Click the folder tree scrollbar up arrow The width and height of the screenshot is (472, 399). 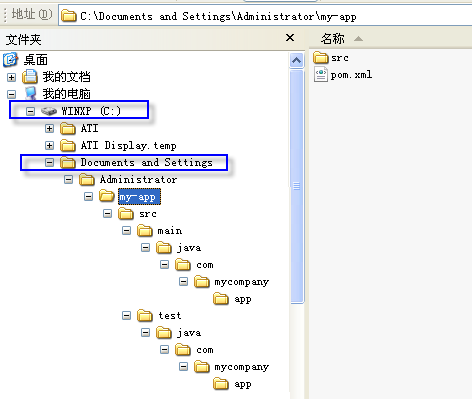(x=297, y=60)
